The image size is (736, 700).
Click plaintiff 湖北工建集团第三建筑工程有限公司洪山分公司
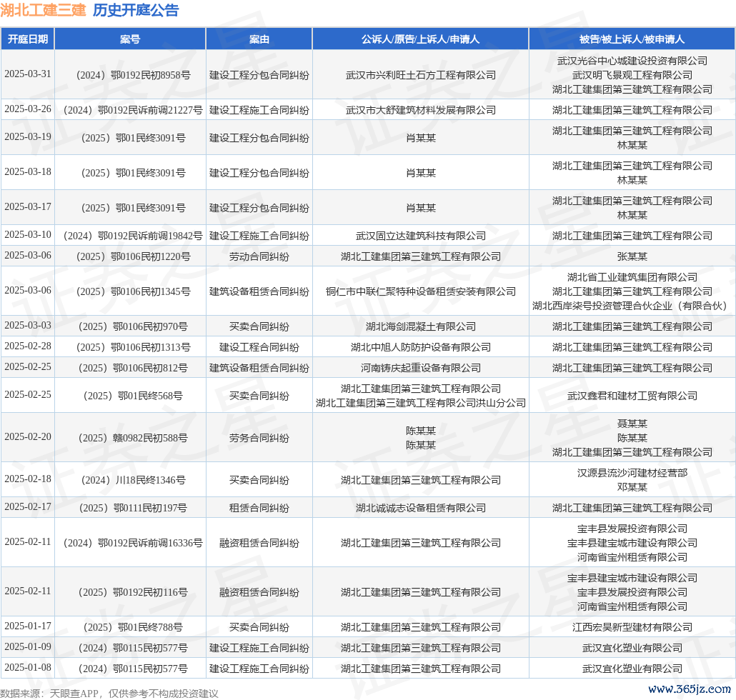pyautogui.click(x=421, y=403)
